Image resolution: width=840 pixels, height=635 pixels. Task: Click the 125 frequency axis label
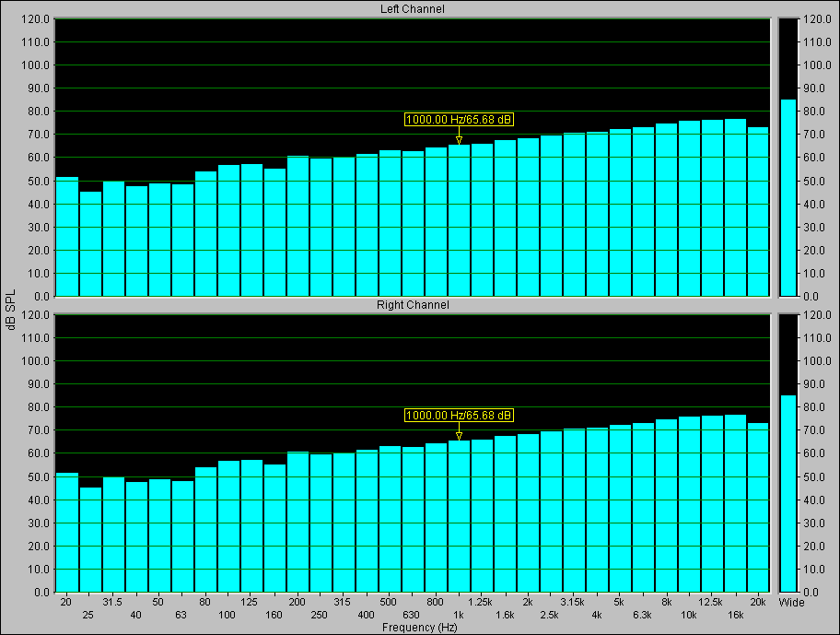pyautogui.click(x=249, y=602)
